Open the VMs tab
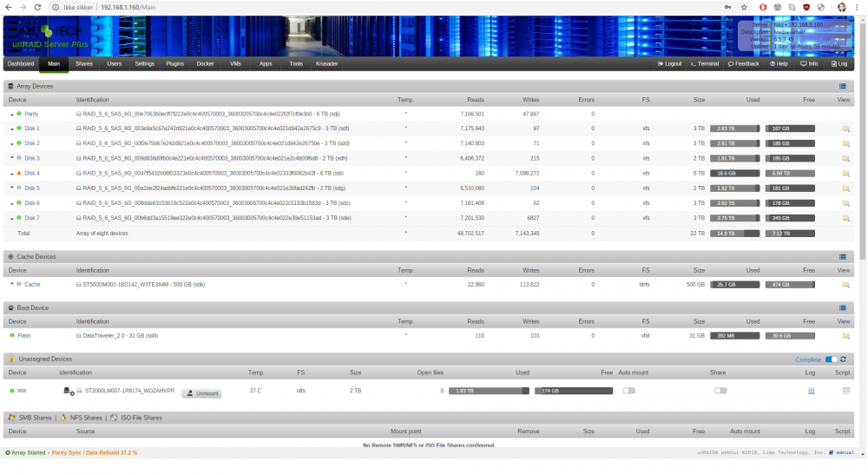The image size is (868, 475). click(235, 63)
